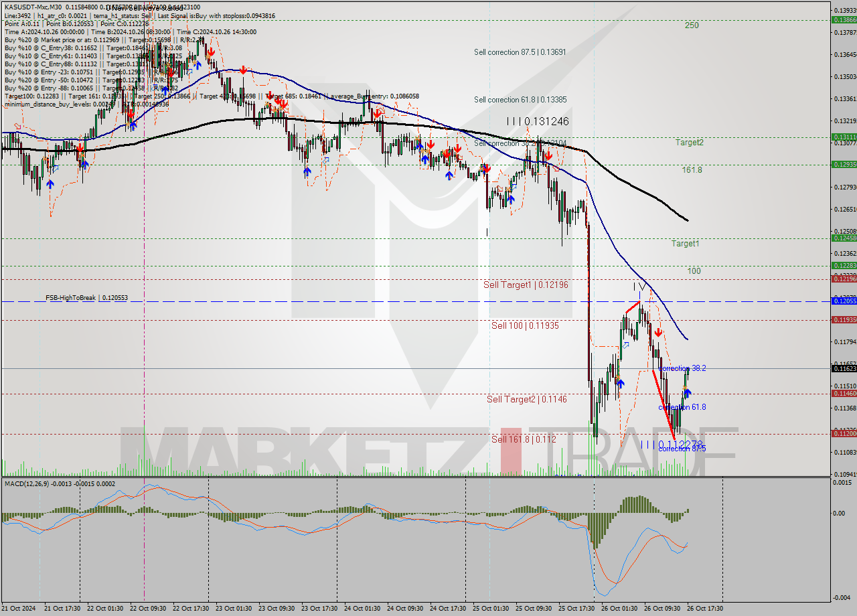Select the 'correction 38.2' blue label

(x=682, y=368)
